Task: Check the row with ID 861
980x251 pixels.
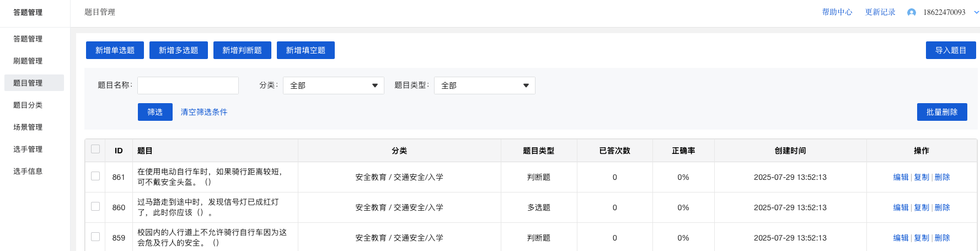Action: 95,176
